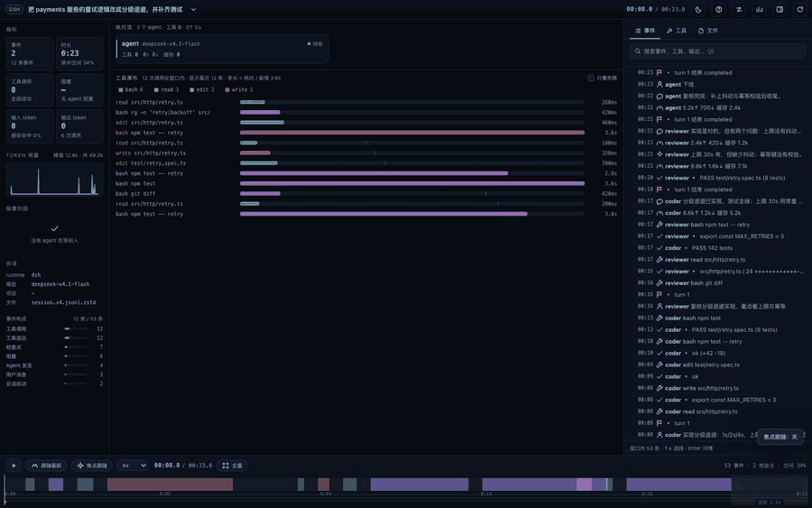The width and height of the screenshot is (812, 508).
Task: Open the 4x playback speed dropdown
Action: coord(132,466)
